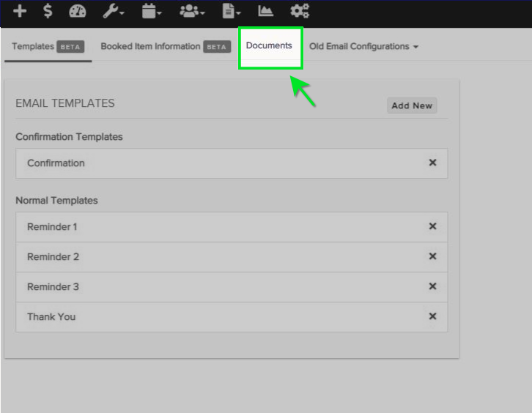This screenshot has width=532, height=413.
Task: Delete the Confirmation template
Action: pos(432,163)
